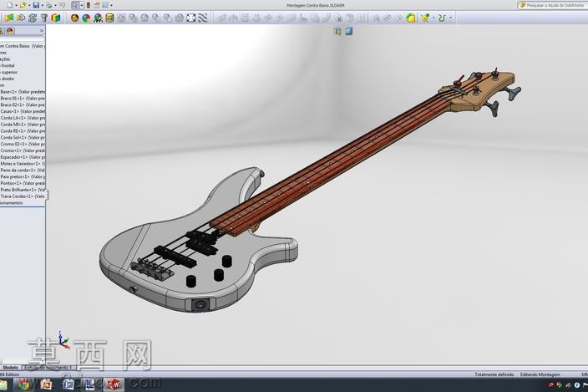Click the wavy stripes toolbar icon

[203, 18]
